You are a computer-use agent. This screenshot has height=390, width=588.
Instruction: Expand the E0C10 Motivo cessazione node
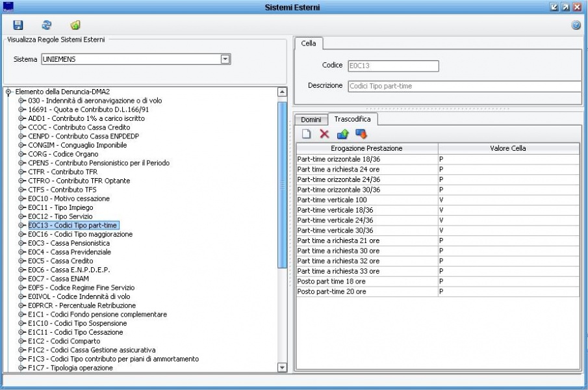(x=21, y=198)
